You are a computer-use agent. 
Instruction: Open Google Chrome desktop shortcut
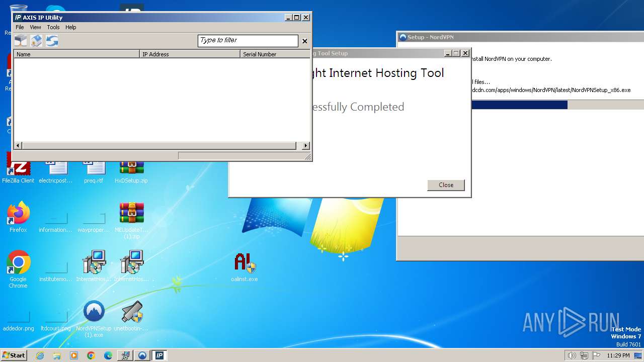click(18, 269)
